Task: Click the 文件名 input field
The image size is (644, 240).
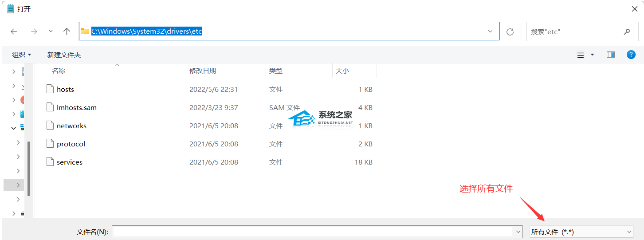Action: pos(313,232)
